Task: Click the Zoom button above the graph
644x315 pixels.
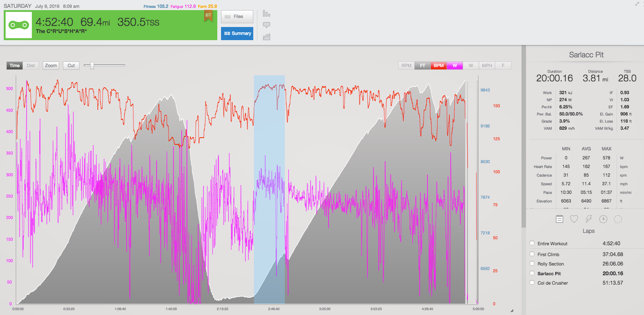Action: (x=51, y=66)
